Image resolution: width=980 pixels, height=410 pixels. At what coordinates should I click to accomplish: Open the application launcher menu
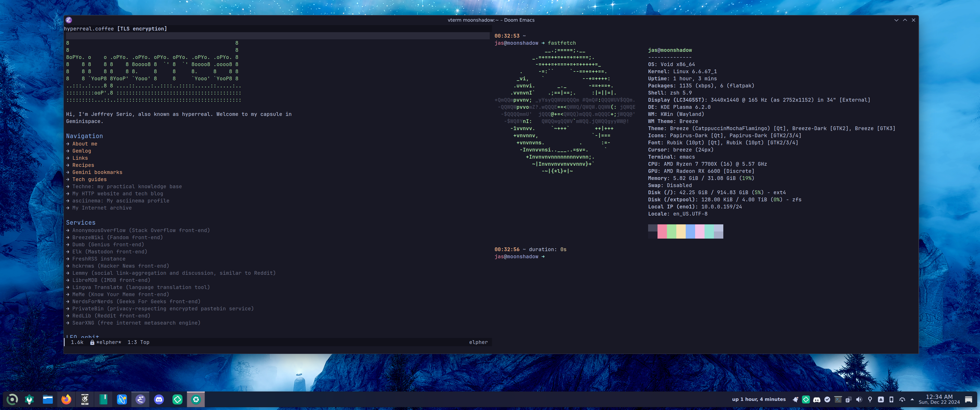click(x=12, y=399)
